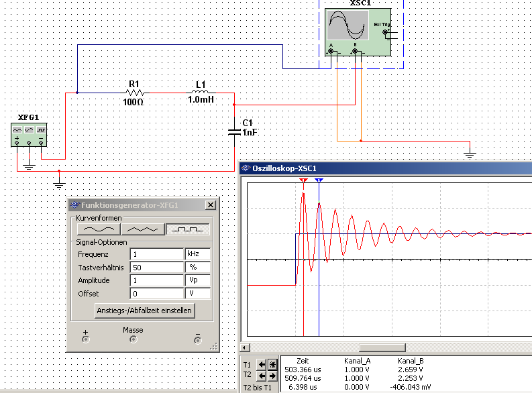Viewport: 532px width, 393px height.
Task: Click Anstiegs-/Abfallzeit einstellen button
Action: point(144,311)
